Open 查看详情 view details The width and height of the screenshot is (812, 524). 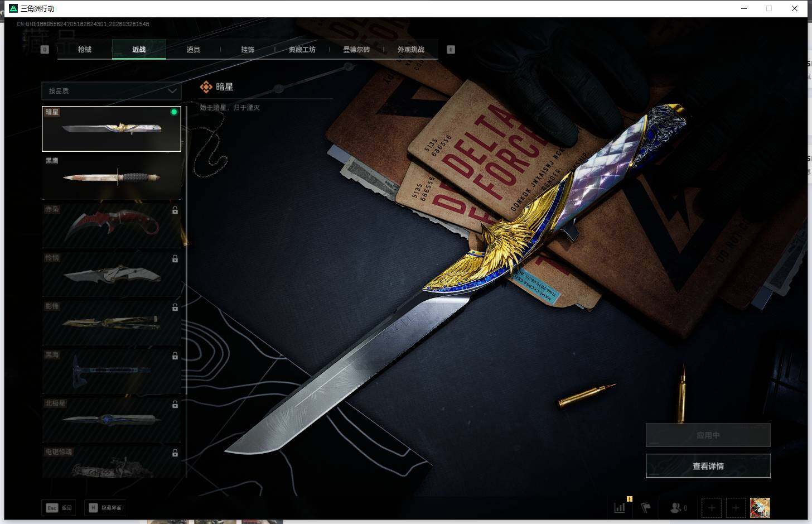click(708, 466)
